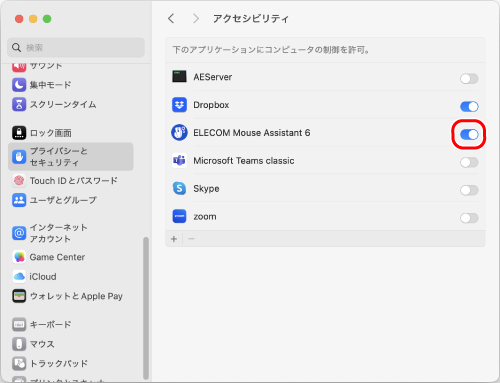Viewport: 500px width, 383px height.
Task: Open トラックパッド trackpad icon
Action: (x=19, y=363)
